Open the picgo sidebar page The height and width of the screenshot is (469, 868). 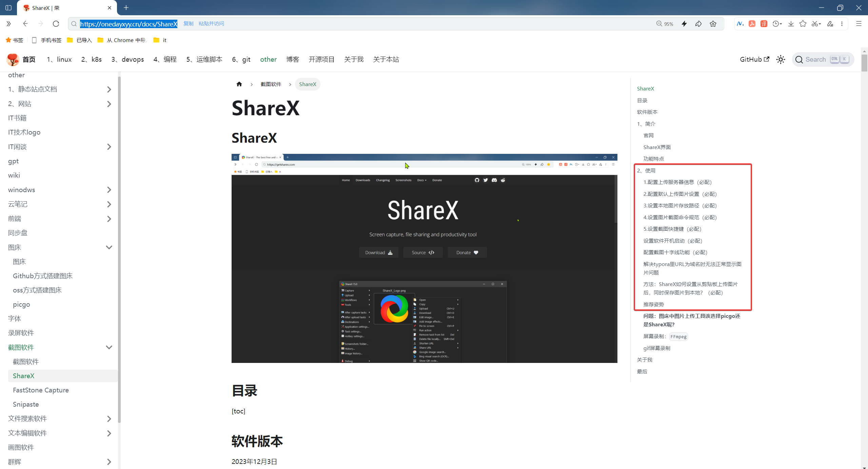point(21,304)
